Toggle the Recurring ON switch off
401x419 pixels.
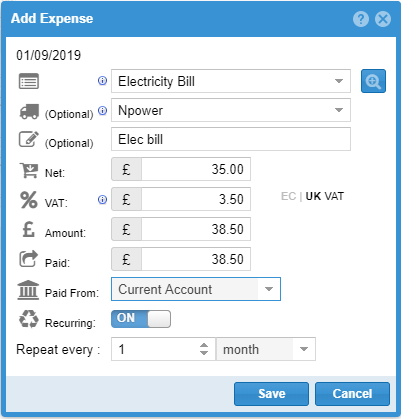coord(141,319)
